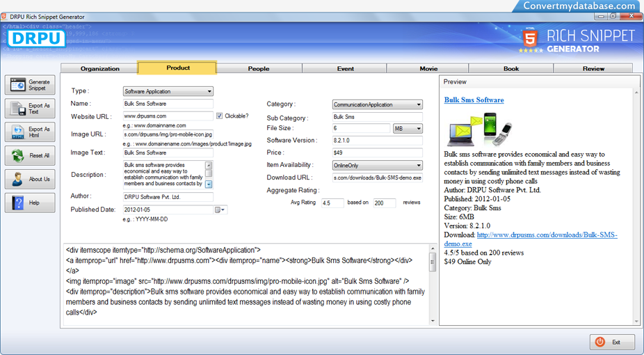Close the DRPU Rich Snippet Generator window

[631, 16]
